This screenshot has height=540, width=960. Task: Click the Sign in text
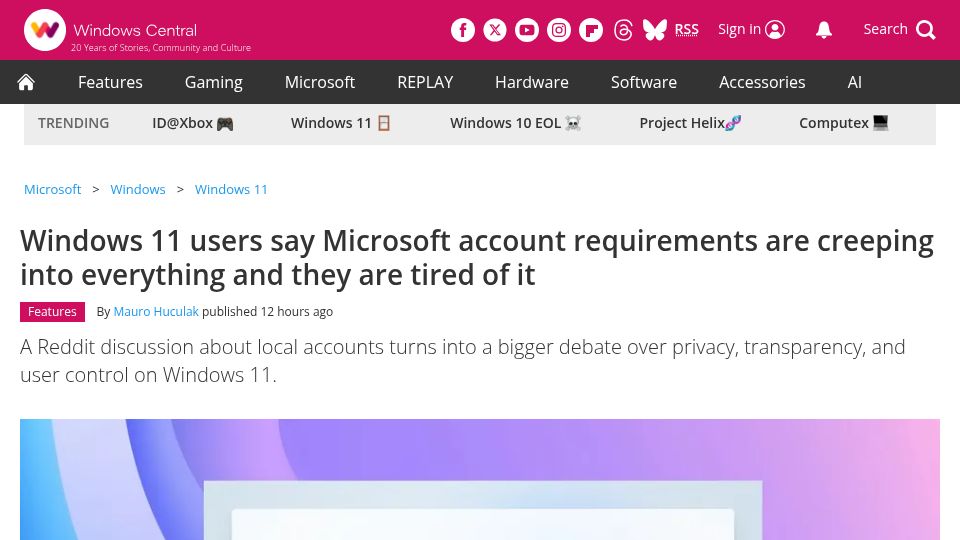point(739,29)
